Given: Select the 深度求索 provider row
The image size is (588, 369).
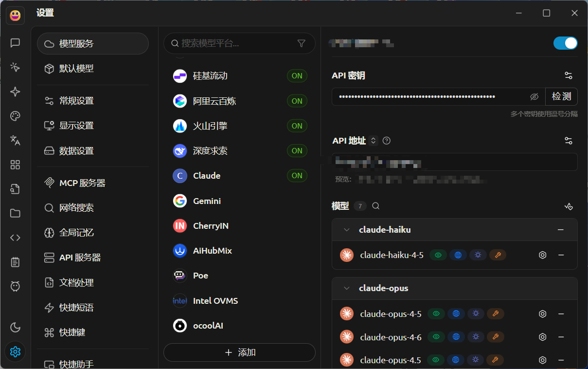Looking at the screenshot, I should 239,151.
